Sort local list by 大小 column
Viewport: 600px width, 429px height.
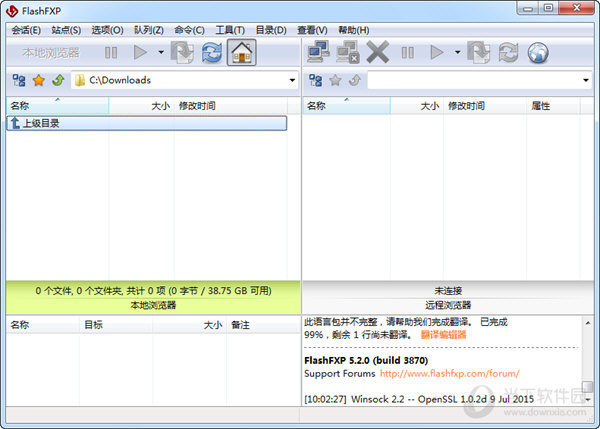pos(142,106)
